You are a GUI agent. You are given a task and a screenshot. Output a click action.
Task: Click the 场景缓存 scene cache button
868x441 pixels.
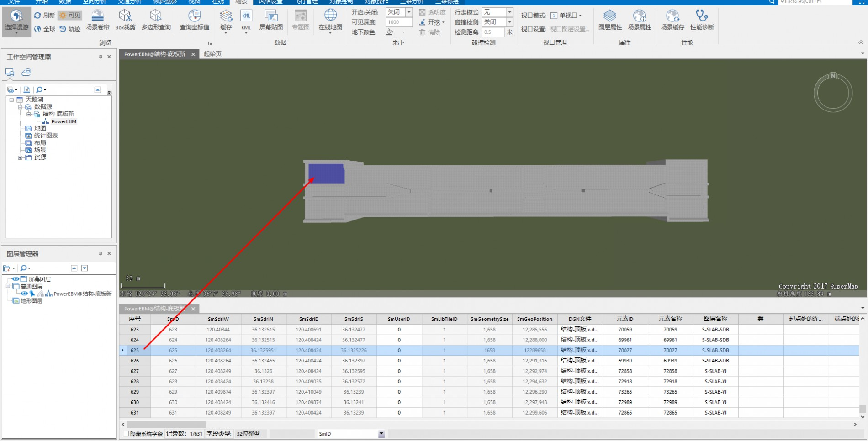[672, 21]
